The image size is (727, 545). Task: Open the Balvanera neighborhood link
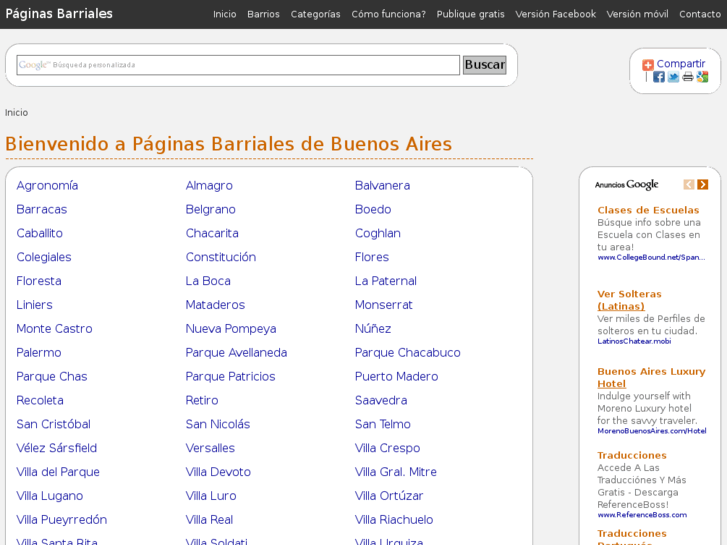click(383, 186)
